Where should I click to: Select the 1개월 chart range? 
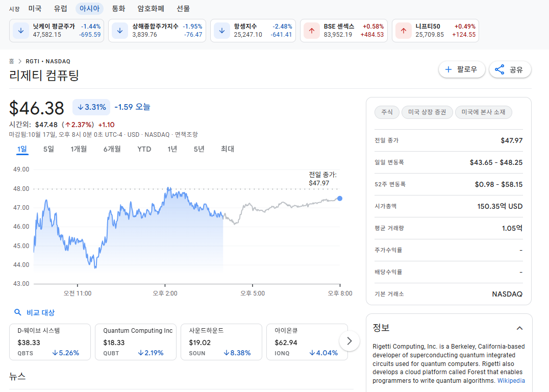coord(79,149)
